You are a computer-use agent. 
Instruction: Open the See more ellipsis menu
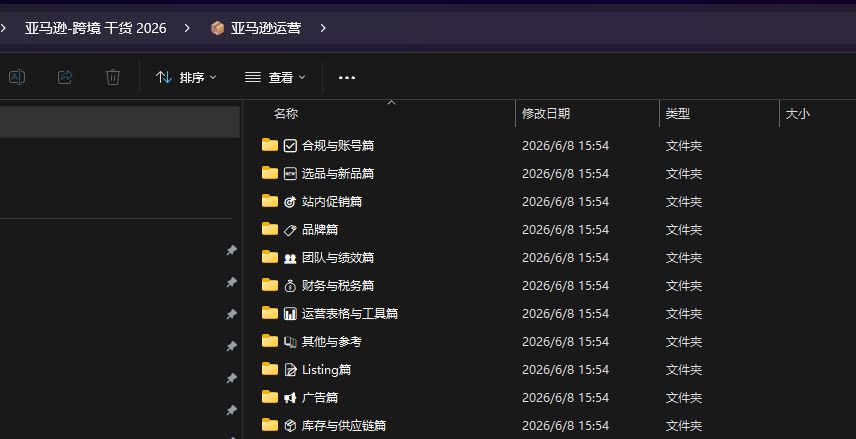(x=347, y=78)
